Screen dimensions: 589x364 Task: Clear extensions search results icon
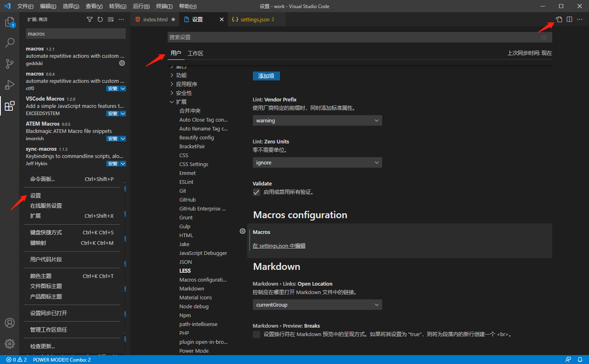[x=111, y=19]
